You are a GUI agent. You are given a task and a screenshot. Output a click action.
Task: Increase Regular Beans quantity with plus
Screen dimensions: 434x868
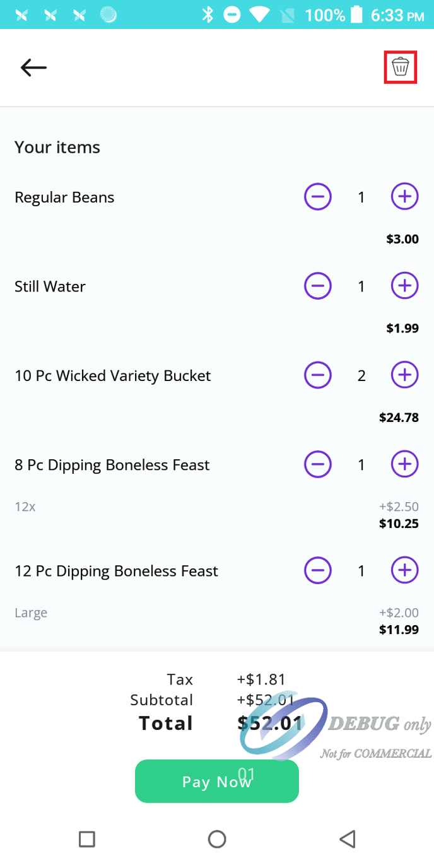click(404, 197)
